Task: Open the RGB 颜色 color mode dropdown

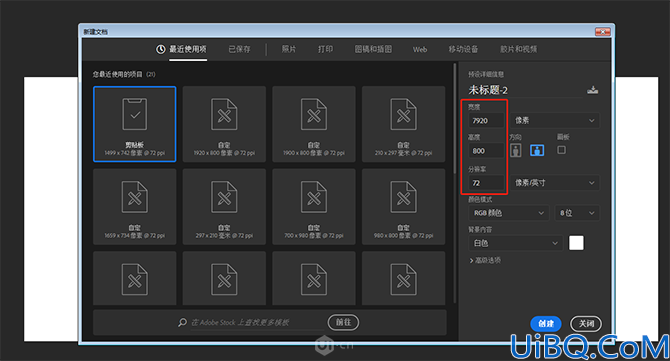Action: click(x=508, y=213)
